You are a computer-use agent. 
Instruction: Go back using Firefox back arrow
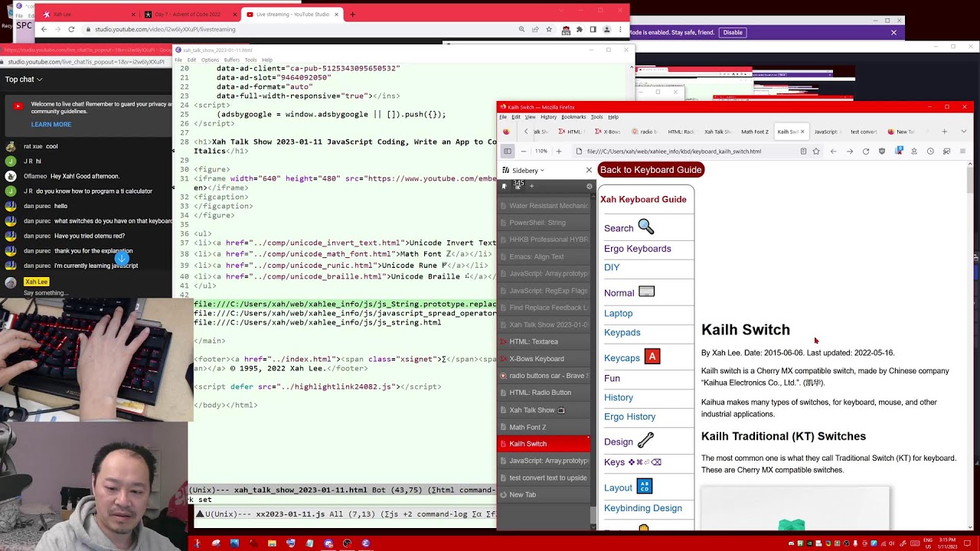834,152
